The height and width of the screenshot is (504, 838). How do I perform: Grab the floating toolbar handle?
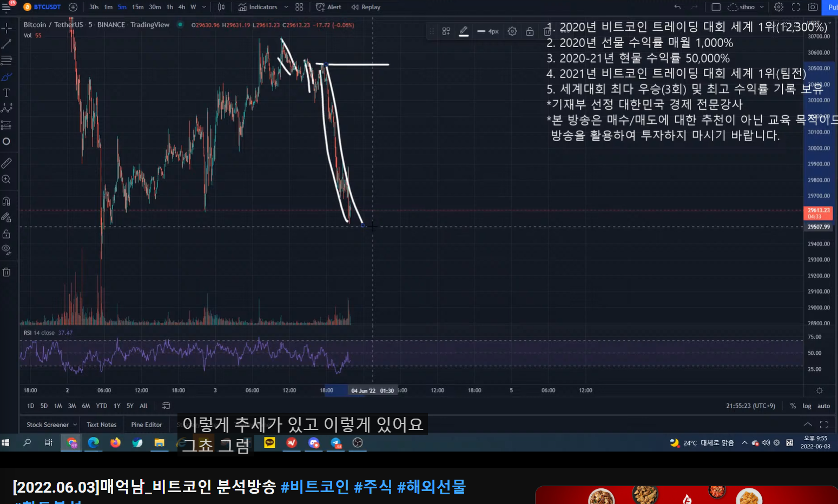point(432,31)
